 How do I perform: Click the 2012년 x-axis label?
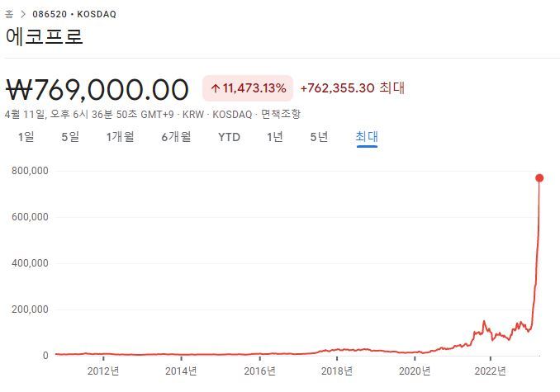click(x=103, y=371)
